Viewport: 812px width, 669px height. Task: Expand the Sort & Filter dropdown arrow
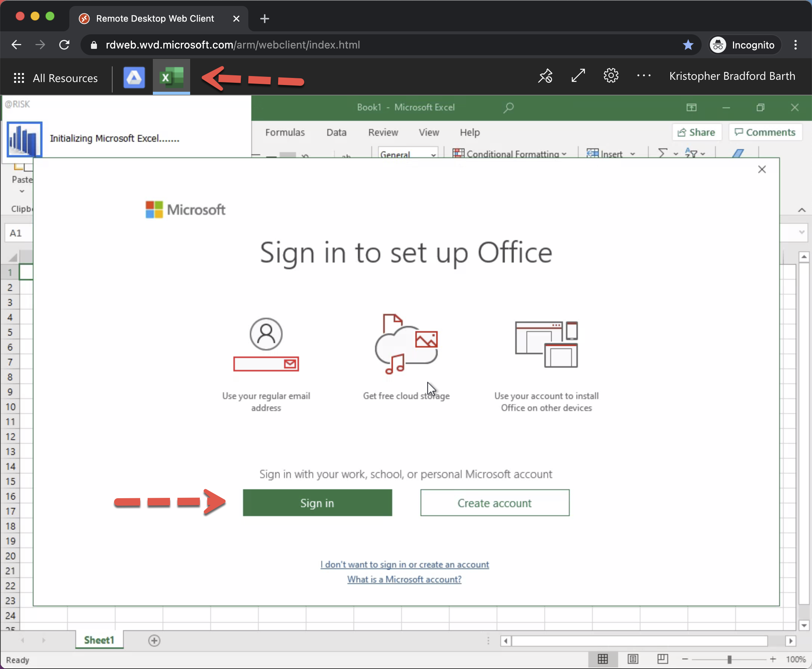point(703,154)
